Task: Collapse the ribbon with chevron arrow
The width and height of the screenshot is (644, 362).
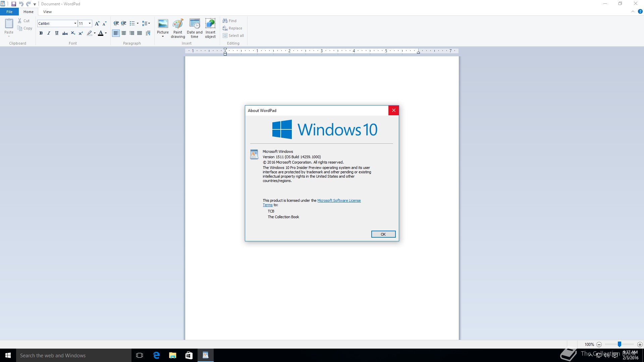Action: tap(633, 11)
